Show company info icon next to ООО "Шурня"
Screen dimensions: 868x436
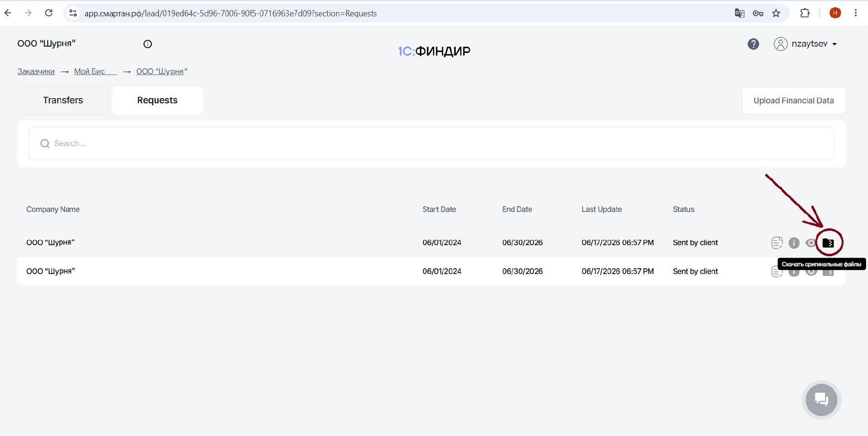147,44
